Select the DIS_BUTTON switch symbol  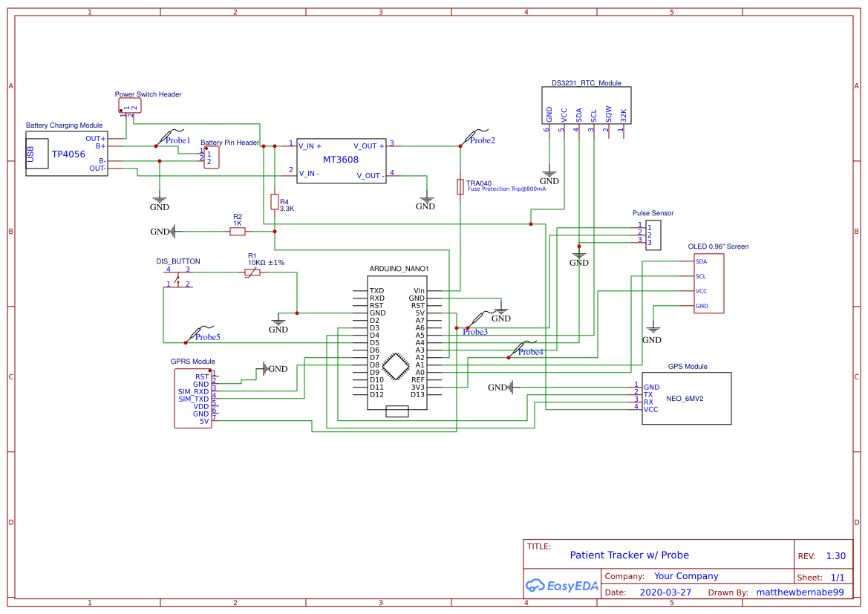pyautogui.click(x=177, y=278)
